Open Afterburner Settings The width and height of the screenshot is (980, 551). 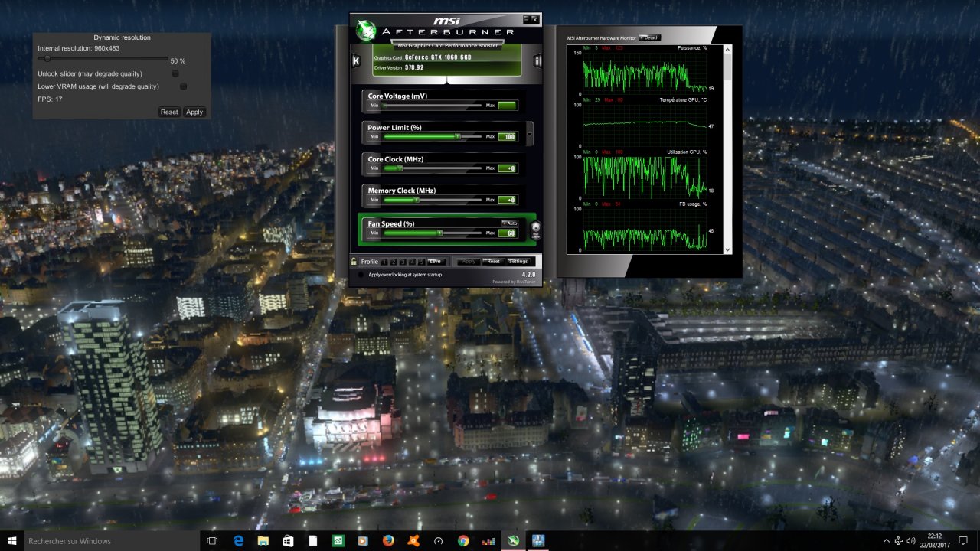click(518, 262)
